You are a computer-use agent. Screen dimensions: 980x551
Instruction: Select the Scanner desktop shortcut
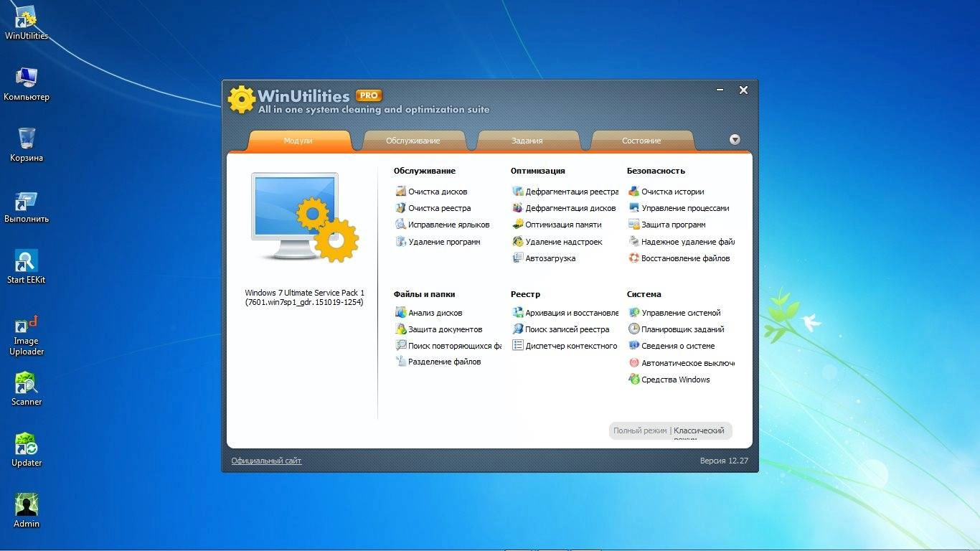(x=27, y=390)
